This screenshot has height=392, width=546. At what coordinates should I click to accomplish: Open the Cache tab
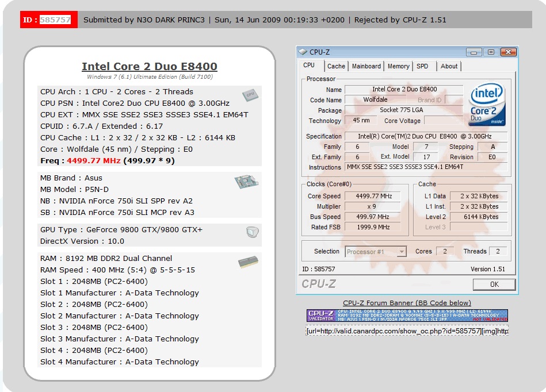336,66
